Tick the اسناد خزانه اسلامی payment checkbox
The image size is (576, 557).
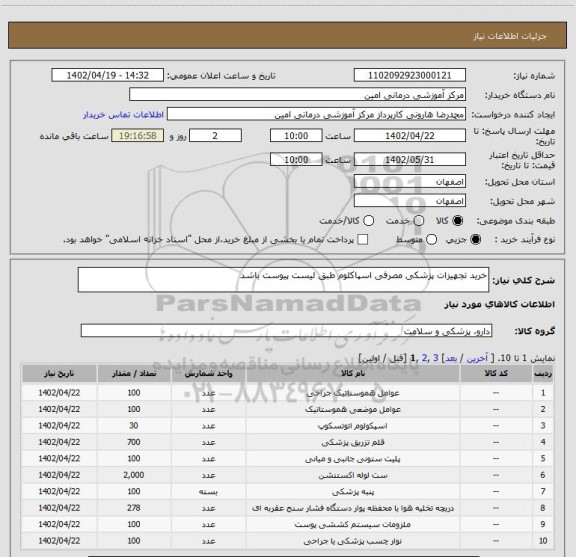coord(363,240)
